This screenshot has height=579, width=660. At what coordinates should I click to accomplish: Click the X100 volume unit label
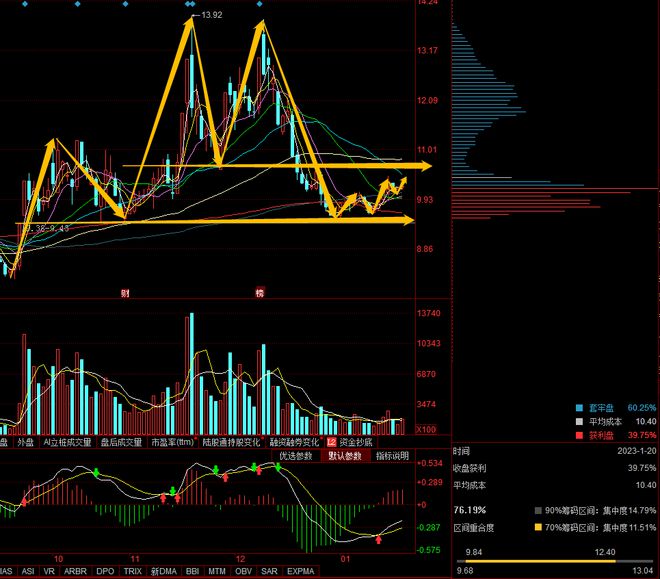point(426,430)
